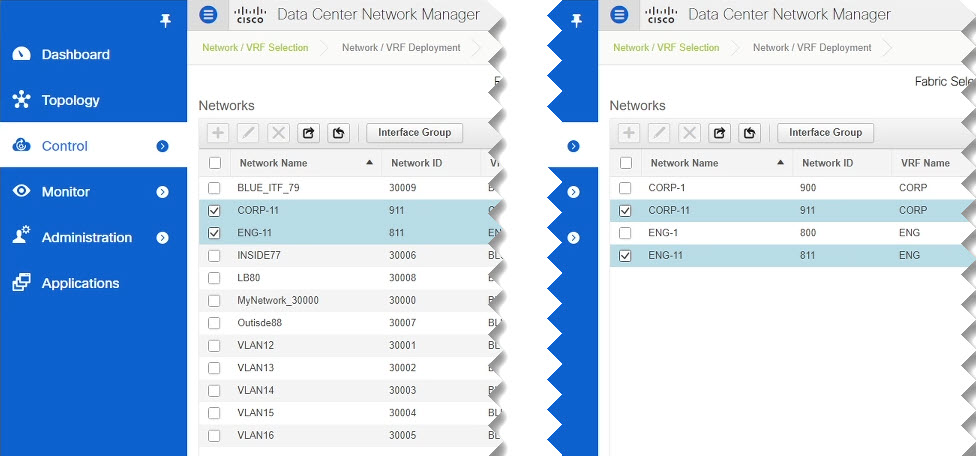This screenshot has height=456, width=976.
Task: Click the Control cloud icon
Action: point(21,146)
